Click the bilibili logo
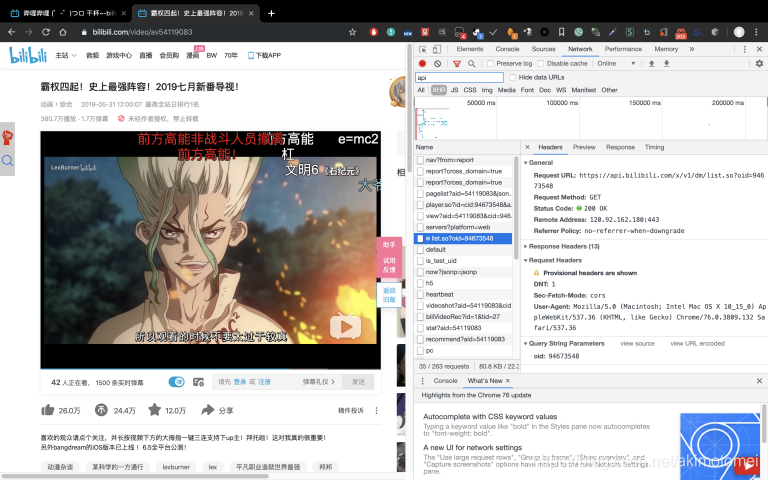Viewport: 768px width, 480px height. coord(28,55)
